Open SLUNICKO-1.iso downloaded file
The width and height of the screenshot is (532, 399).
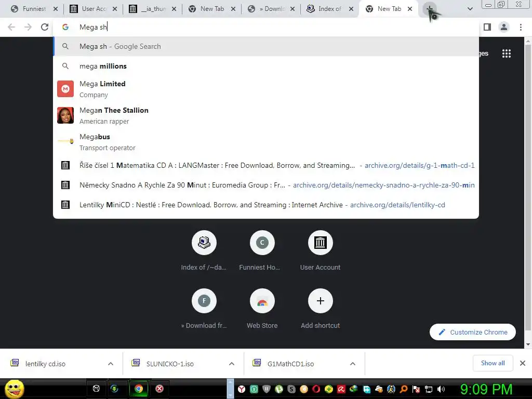click(170, 364)
